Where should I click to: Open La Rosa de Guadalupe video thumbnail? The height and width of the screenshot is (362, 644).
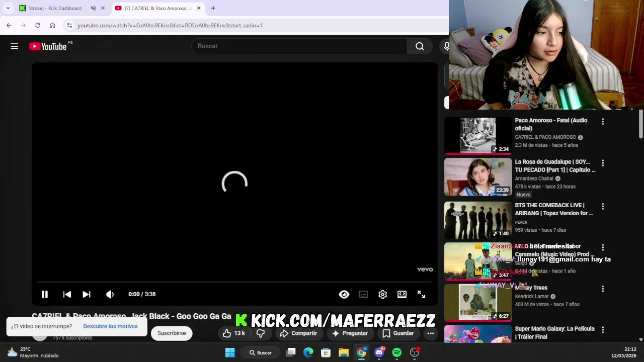(477, 177)
